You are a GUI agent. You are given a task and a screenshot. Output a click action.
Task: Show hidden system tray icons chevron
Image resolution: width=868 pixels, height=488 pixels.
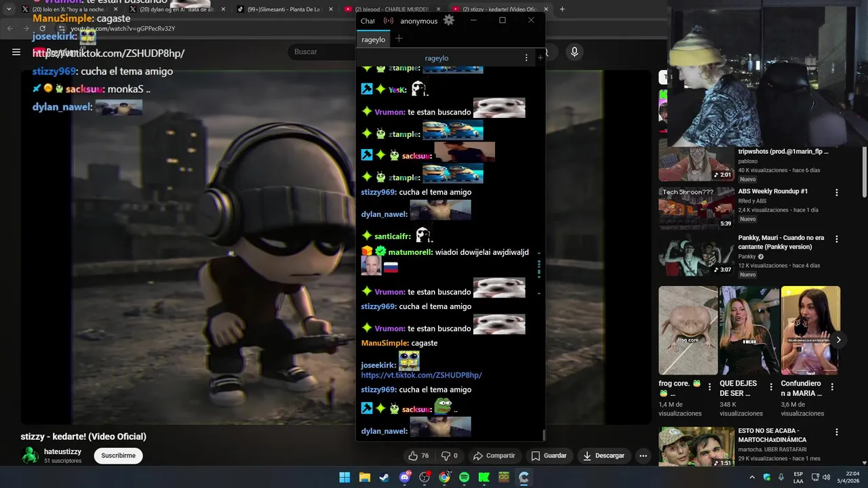[752, 477]
